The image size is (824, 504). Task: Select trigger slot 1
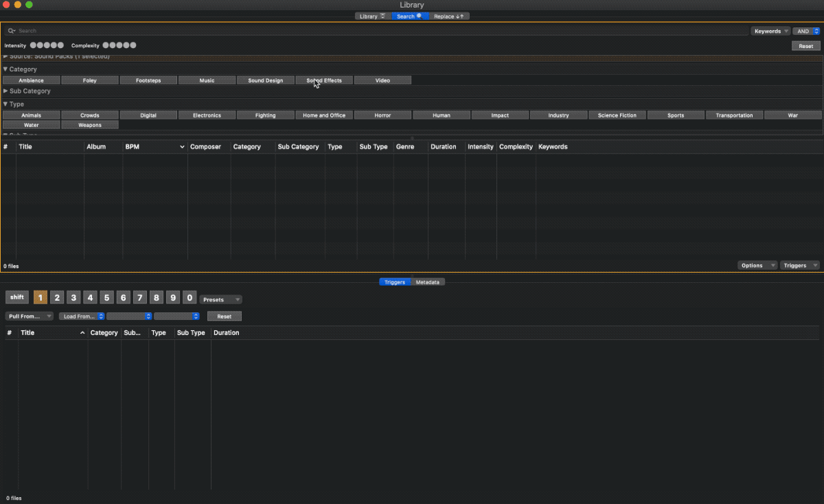(41, 297)
